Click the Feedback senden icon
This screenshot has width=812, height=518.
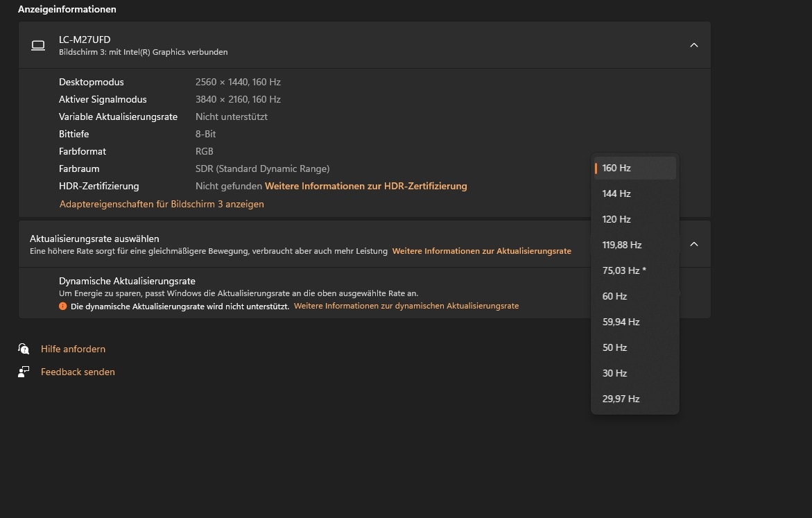(24, 372)
